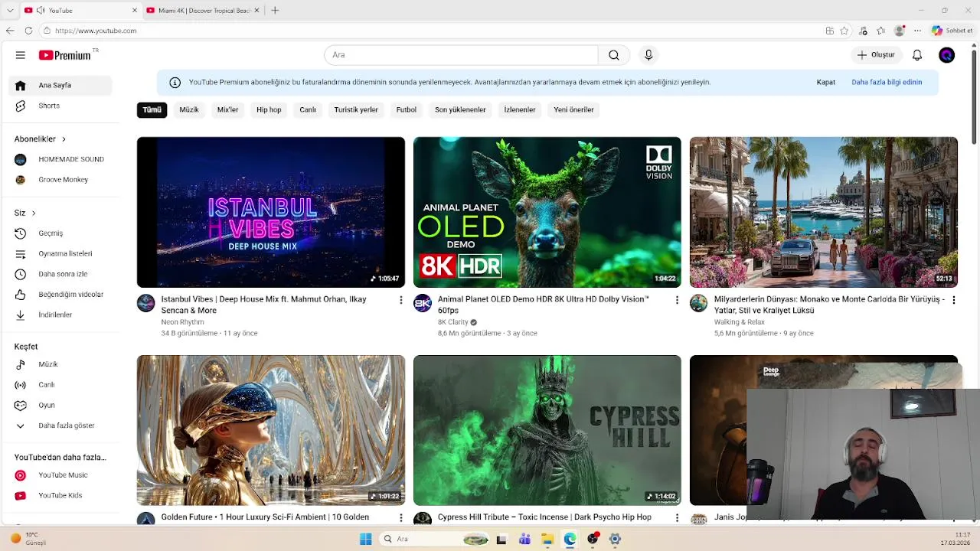Start voice search with the microphone
The height and width of the screenshot is (551, 980).
tap(648, 55)
